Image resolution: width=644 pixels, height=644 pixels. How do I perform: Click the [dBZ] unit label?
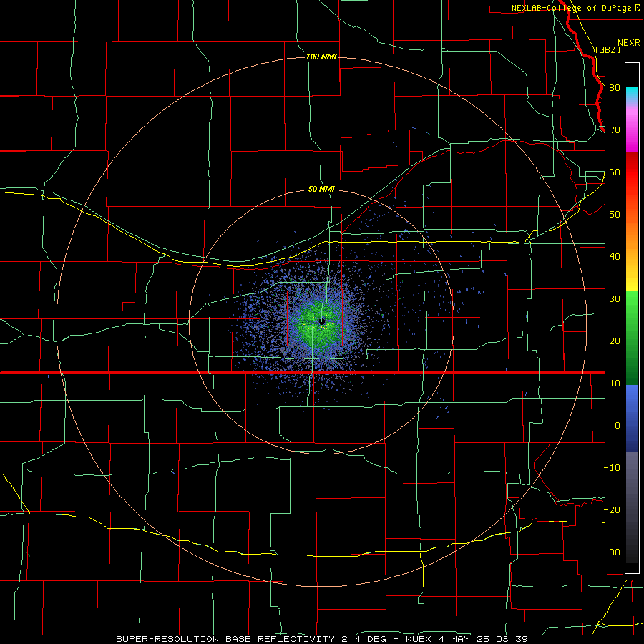[x=608, y=50]
